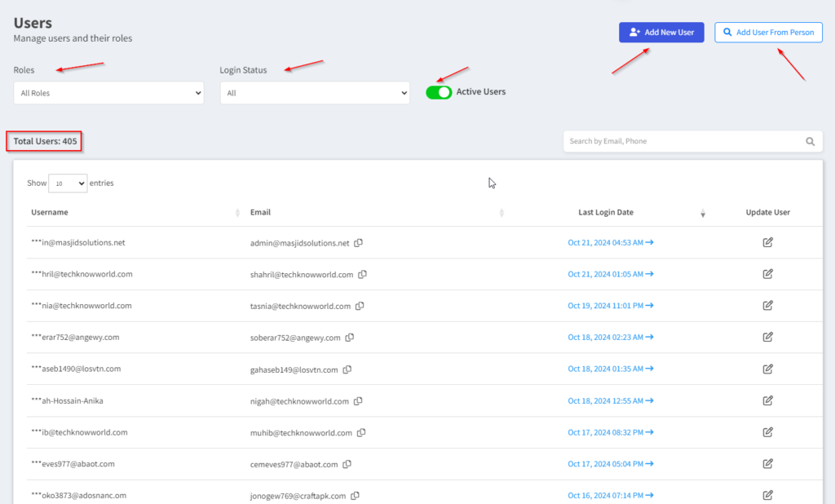Copy the tasnia@techknowworld.com email address

point(360,306)
